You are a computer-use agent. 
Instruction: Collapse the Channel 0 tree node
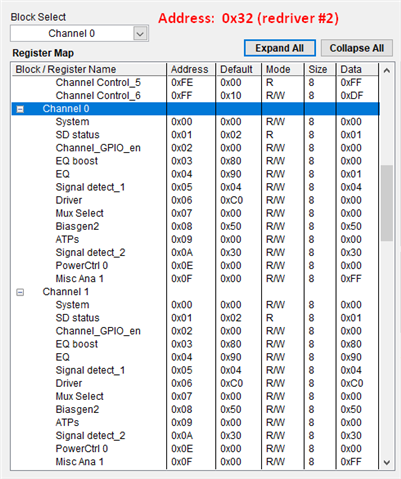(20, 109)
